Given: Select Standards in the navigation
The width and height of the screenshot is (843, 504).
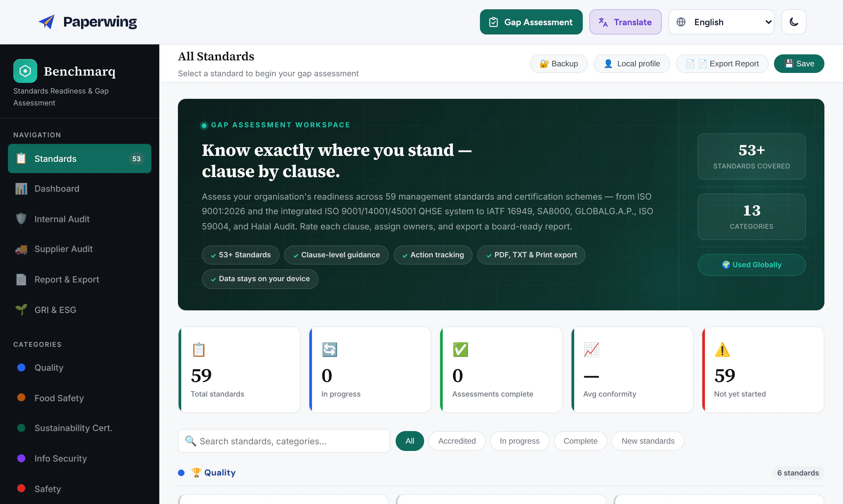Looking at the screenshot, I should pyautogui.click(x=80, y=158).
